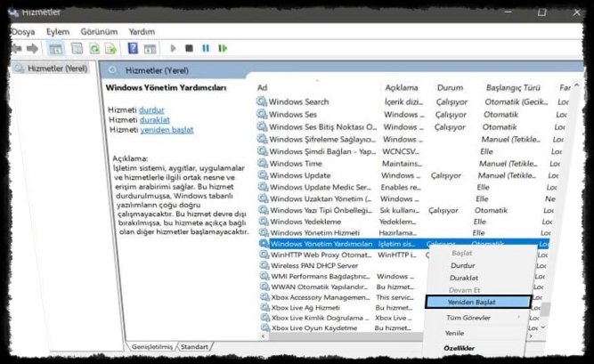
Task: Select Xbox Live Kimlik Doğrulama service
Action: pos(402,318)
